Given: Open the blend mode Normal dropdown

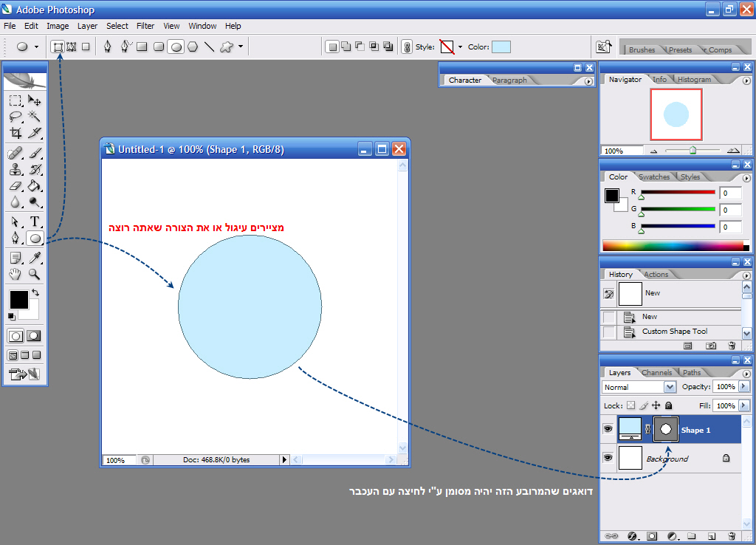Looking at the screenshot, I should (670, 387).
